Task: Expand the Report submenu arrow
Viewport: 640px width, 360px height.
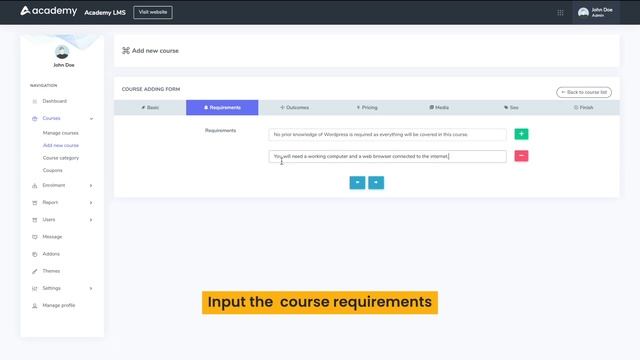Action: [91, 203]
